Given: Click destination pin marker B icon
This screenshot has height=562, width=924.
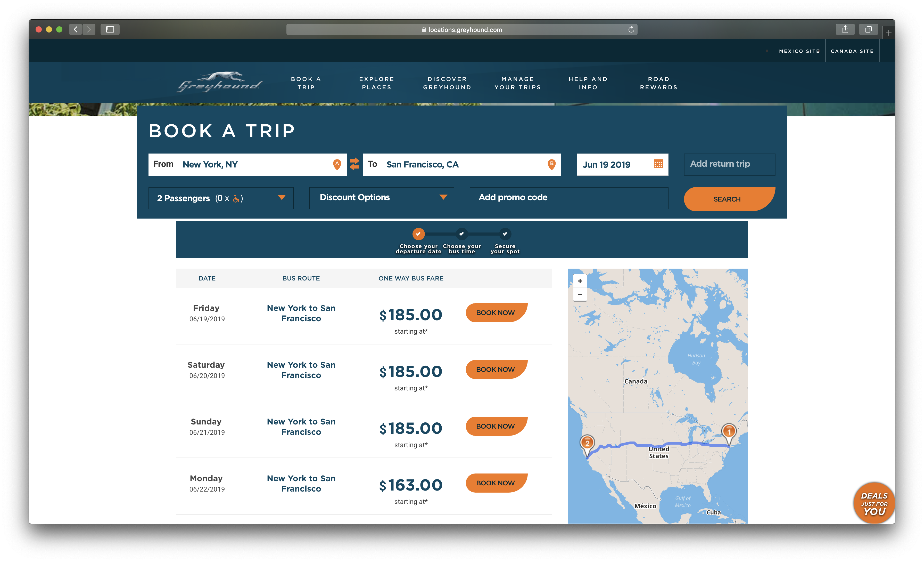Looking at the screenshot, I should (551, 164).
